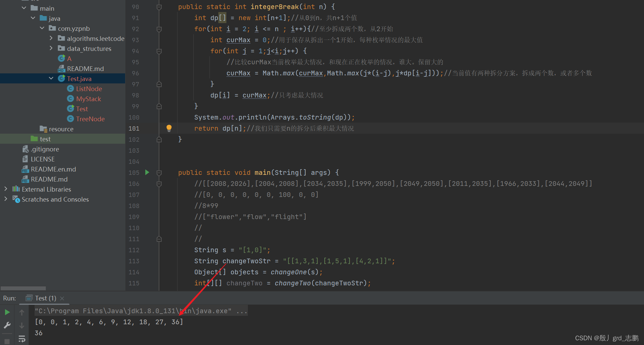Toggle soft-wrap in run console
This screenshot has width=644, height=345.
(22, 339)
